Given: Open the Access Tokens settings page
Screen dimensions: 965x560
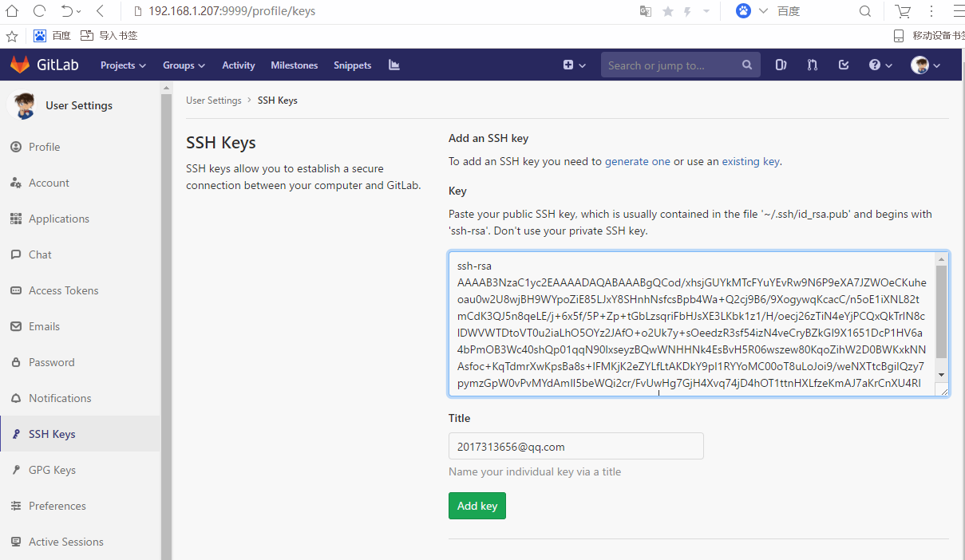Looking at the screenshot, I should point(65,290).
